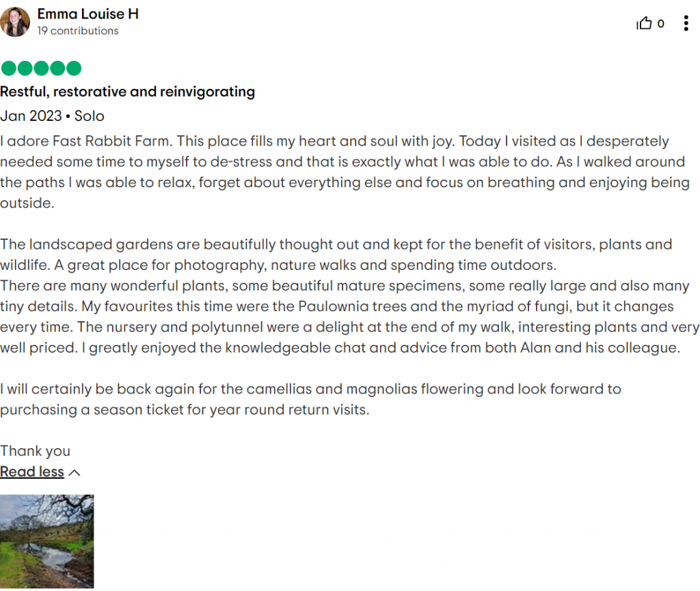Click the Read less link
Screen dimensions: 700x591
[x=31, y=471]
